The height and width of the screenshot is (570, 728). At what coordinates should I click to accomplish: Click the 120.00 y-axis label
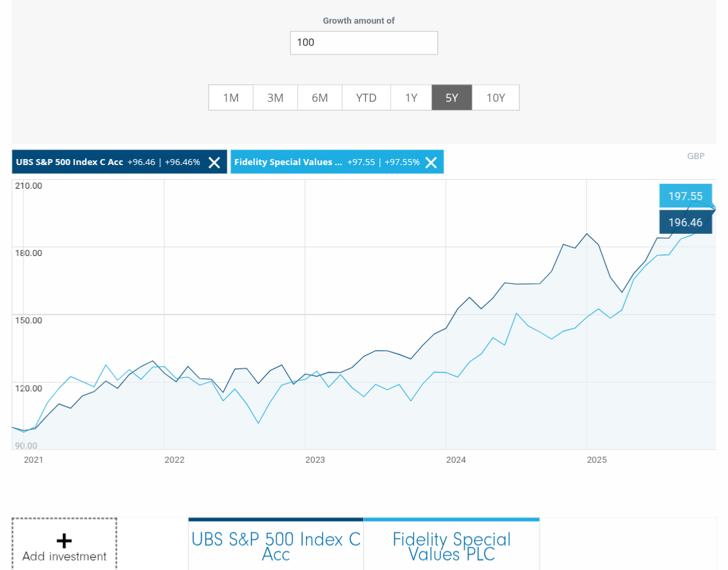(28, 388)
